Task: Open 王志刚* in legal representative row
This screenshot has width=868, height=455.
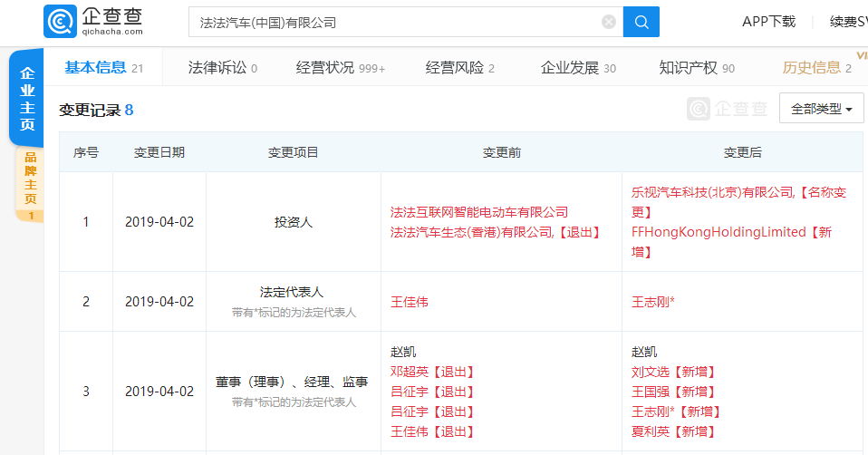Action: point(652,302)
